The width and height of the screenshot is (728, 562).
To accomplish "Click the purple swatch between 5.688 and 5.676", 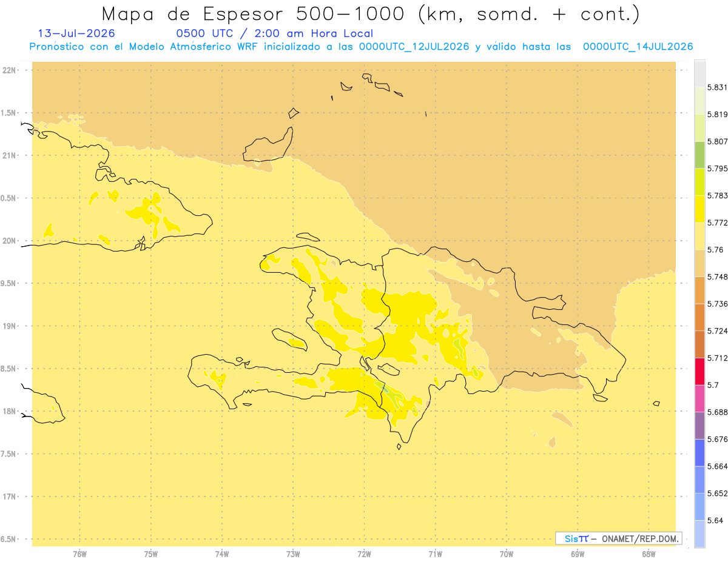I will coord(699,426).
